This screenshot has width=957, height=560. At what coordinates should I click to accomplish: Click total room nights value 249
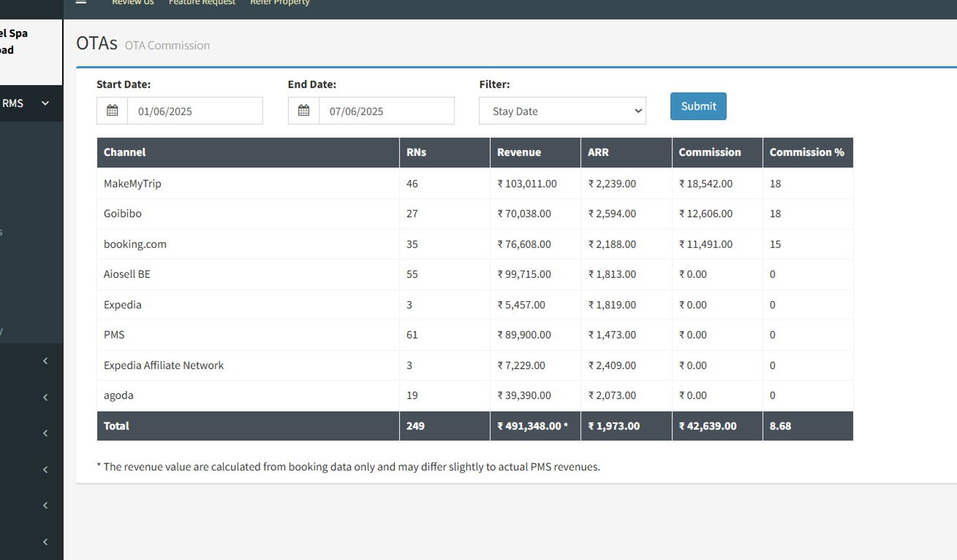click(415, 426)
